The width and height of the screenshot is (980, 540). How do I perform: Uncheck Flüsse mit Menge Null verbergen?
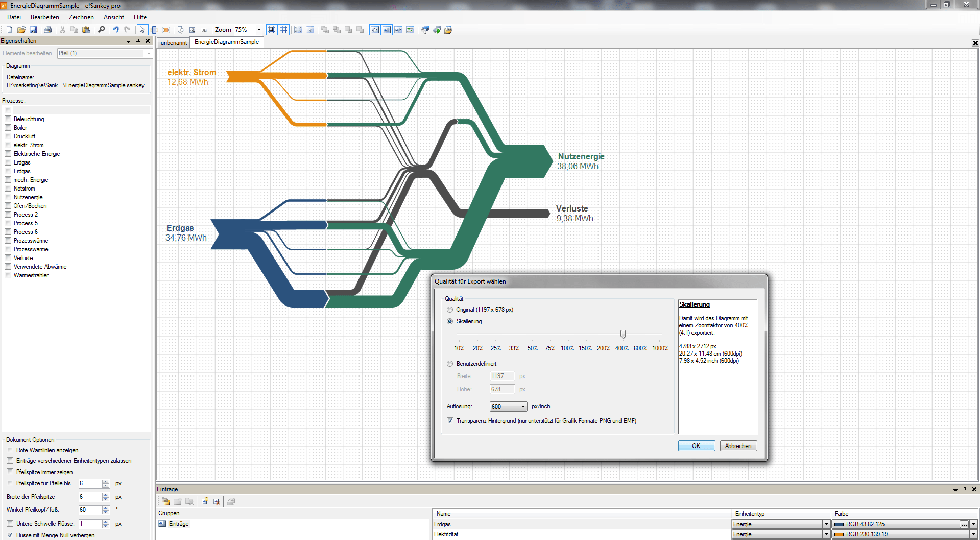click(10, 535)
